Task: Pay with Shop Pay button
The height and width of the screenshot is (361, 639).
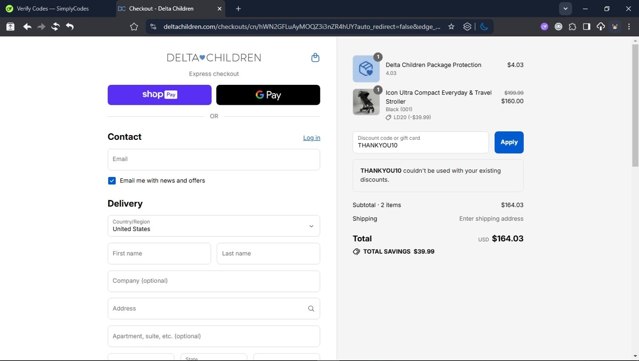Action: pyautogui.click(x=159, y=95)
